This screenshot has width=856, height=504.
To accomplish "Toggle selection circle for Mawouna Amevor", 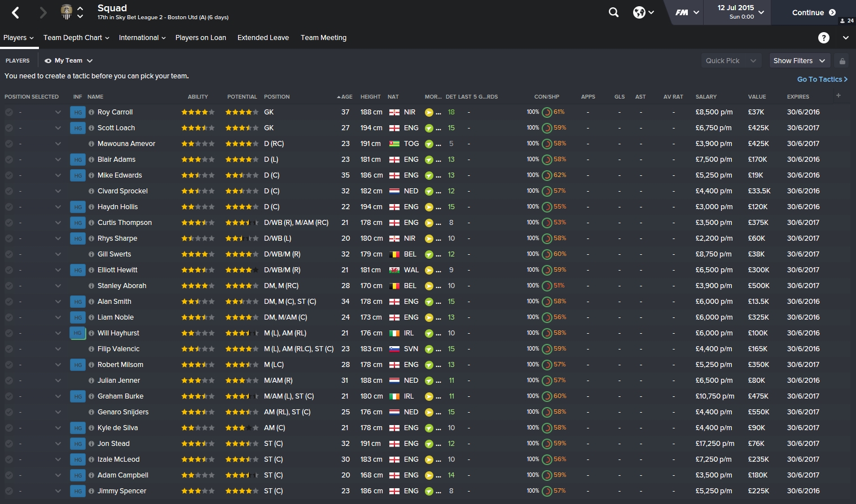I will point(9,144).
